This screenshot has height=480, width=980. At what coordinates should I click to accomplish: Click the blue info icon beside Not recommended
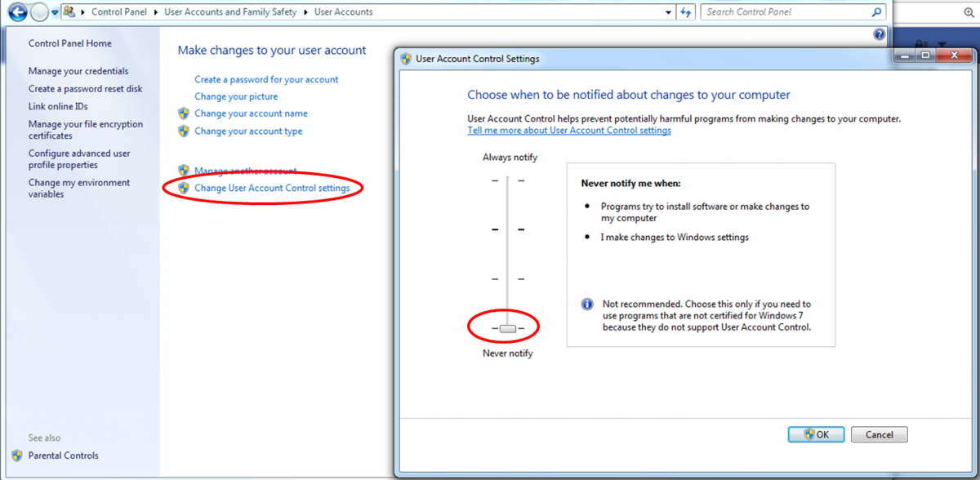(x=587, y=304)
